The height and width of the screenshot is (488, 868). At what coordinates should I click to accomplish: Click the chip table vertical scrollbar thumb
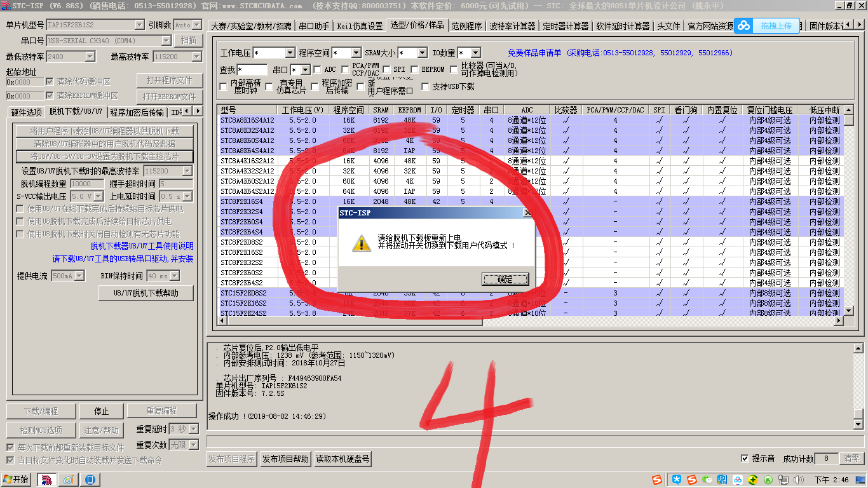coord(848,119)
